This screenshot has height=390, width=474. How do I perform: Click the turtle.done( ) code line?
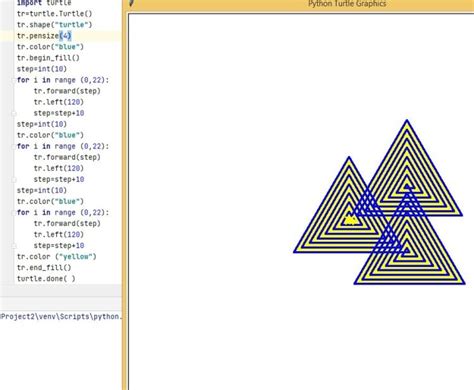pos(46,279)
